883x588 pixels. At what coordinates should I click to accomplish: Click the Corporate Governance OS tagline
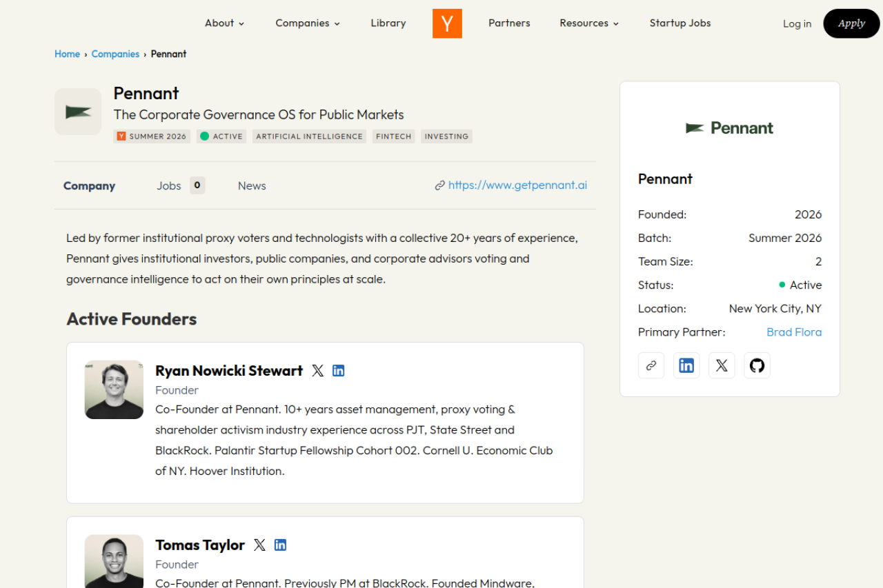(259, 114)
